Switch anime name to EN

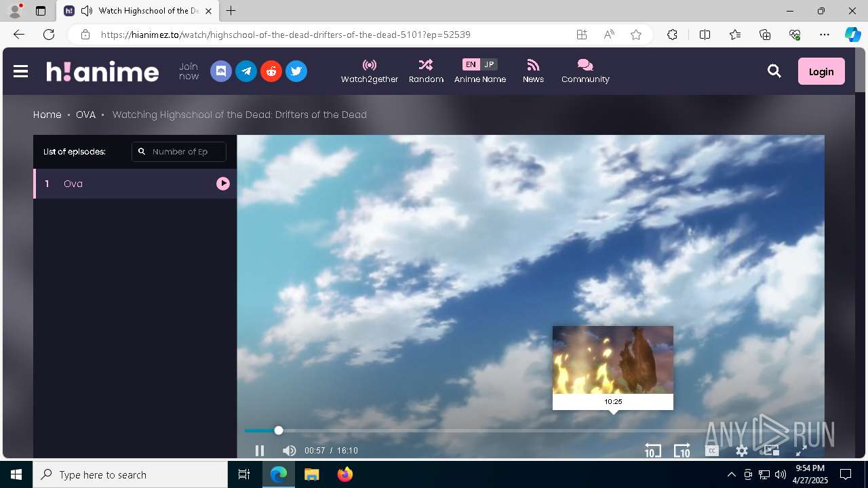471,64
